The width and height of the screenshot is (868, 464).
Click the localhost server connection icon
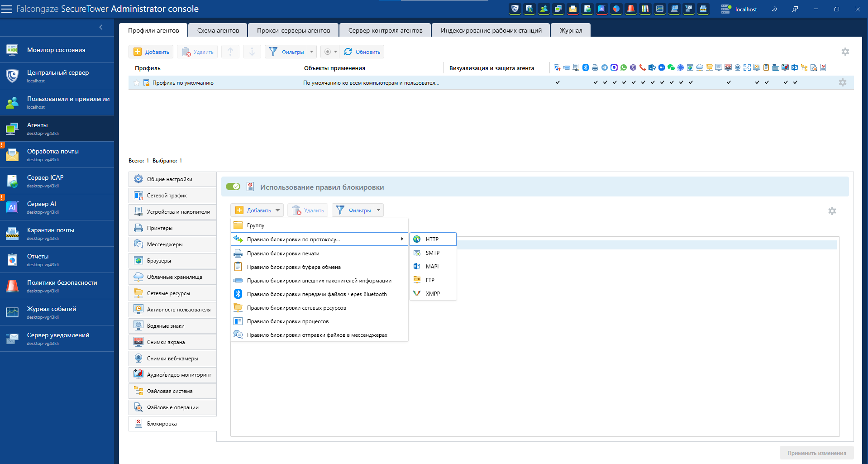pos(726,9)
